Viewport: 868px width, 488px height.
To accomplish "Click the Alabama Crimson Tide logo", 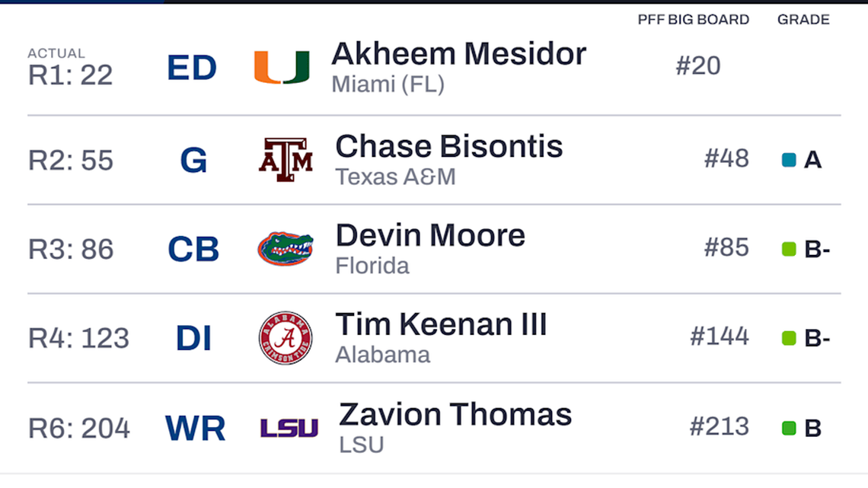I will click(x=286, y=337).
